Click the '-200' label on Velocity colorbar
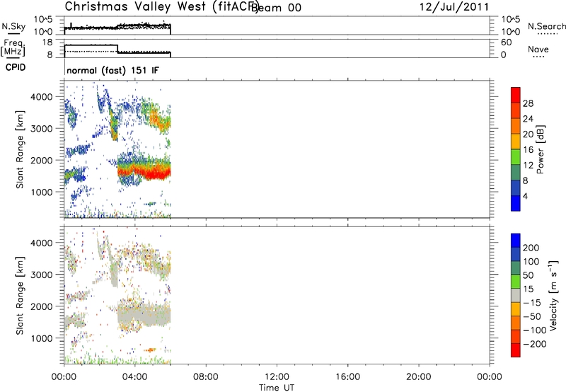 (535, 344)
